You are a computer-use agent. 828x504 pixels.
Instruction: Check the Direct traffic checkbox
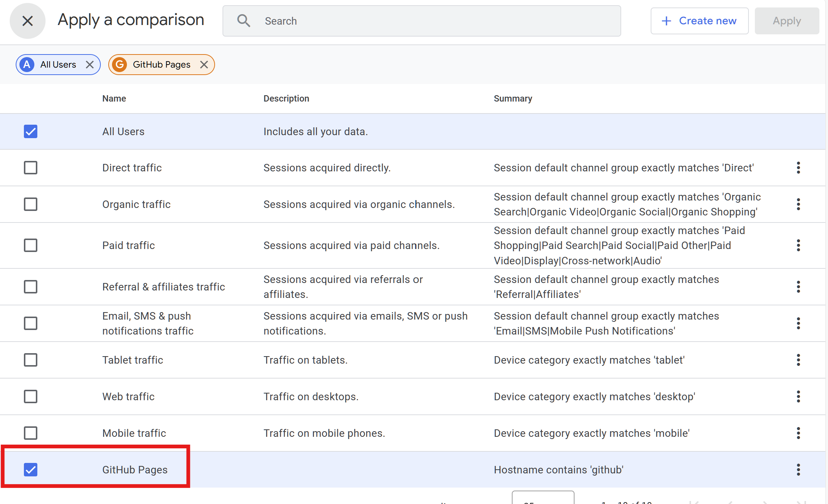tap(31, 168)
